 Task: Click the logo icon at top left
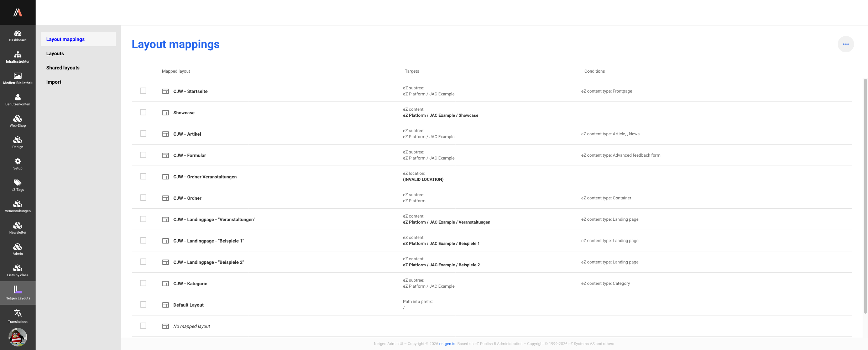tap(18, 12)
